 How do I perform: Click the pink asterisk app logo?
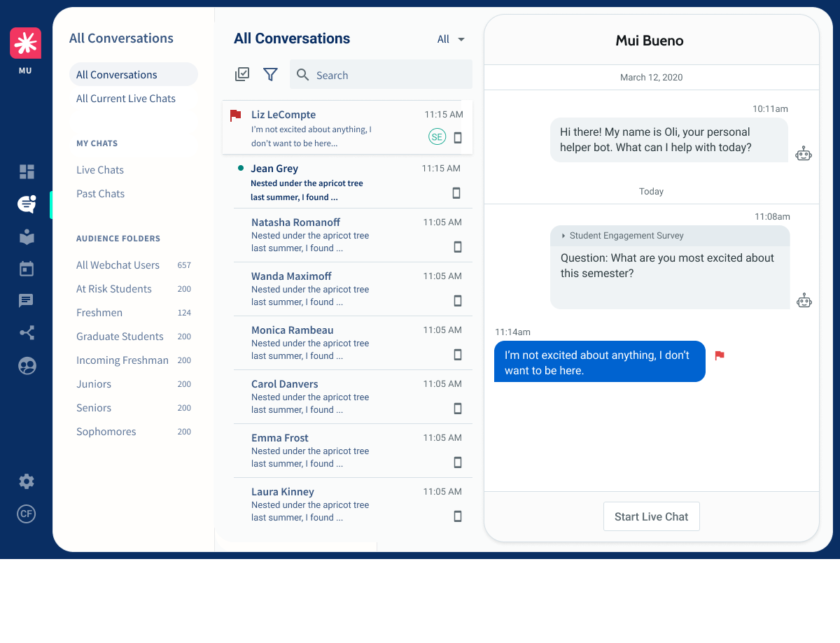tap(26, 43)
